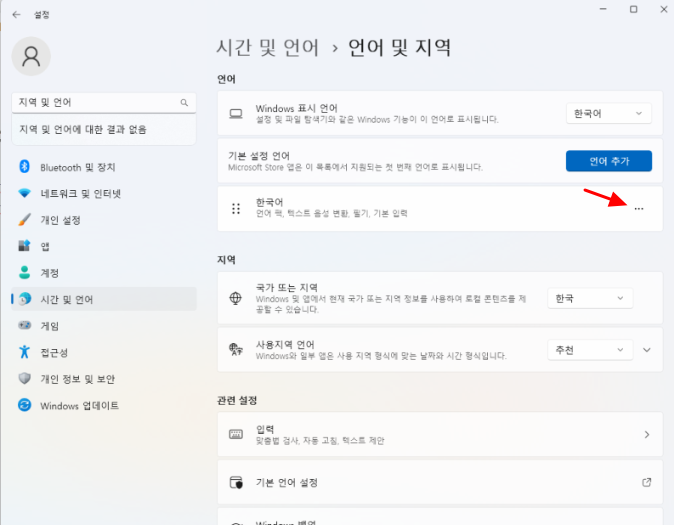The image size is (674, 525).
Task: Maximize the settings window
Action: click(x=634, y=9)
